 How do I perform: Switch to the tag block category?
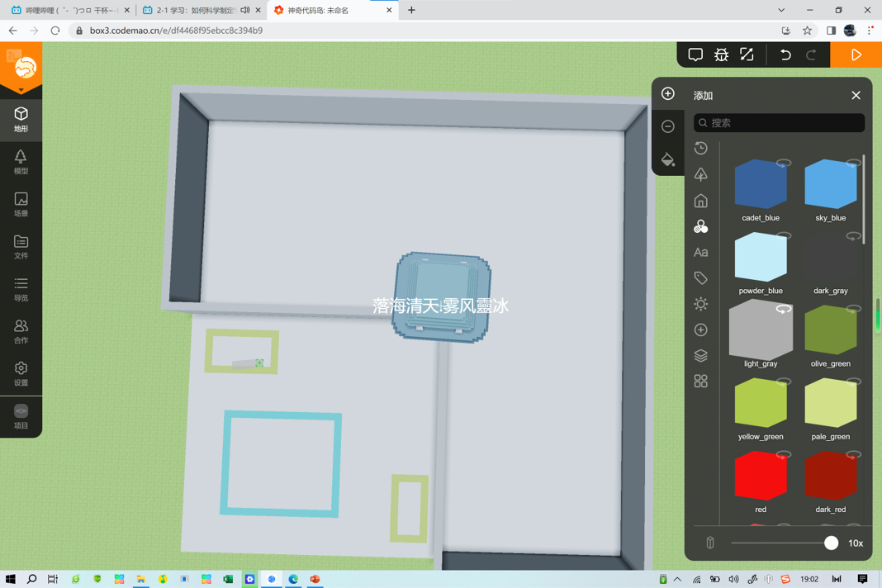[701, 278]
